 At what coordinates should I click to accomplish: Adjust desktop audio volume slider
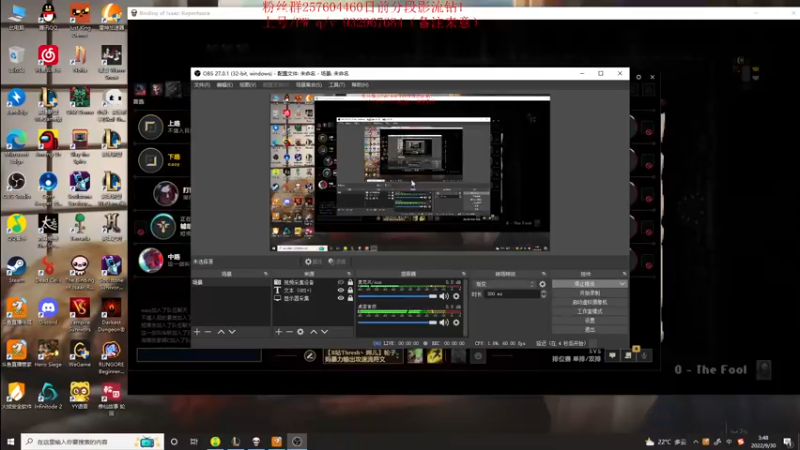click(397, 322)
